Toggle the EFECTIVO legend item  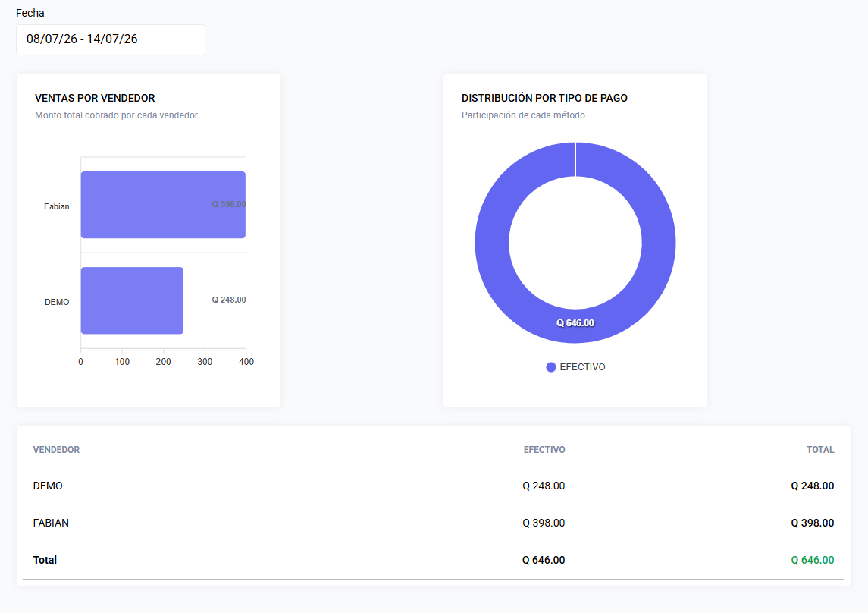(x=575, y=367)
